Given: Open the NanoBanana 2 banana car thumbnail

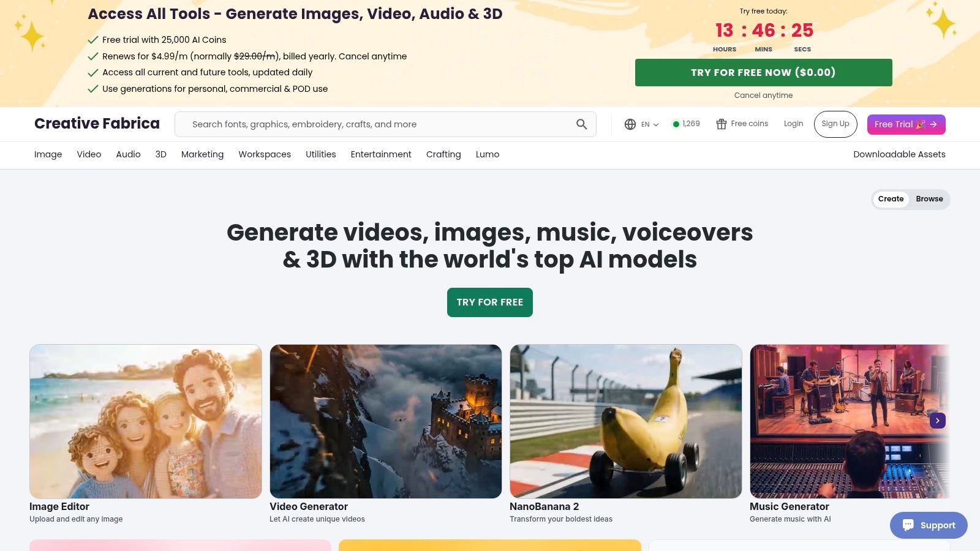Looking at the screenshot, I should click(626, 421).
